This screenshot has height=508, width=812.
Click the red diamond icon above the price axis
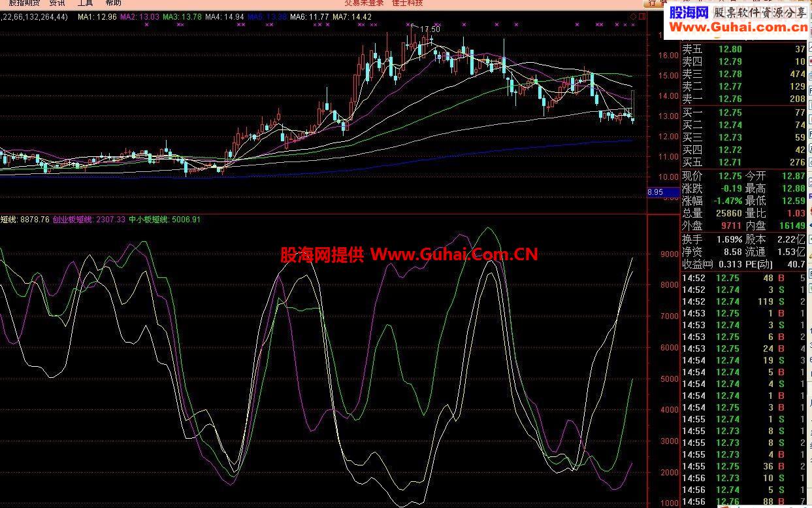633,16
